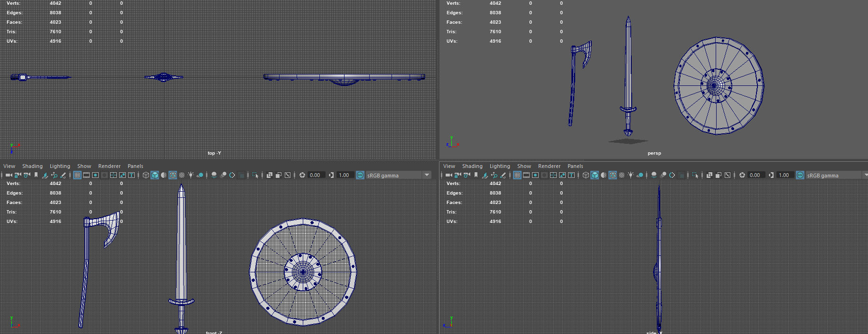Switch front panel to Wireframe cube icon
The height and width of the screenshot is (334, 868).
pos(146,175)
